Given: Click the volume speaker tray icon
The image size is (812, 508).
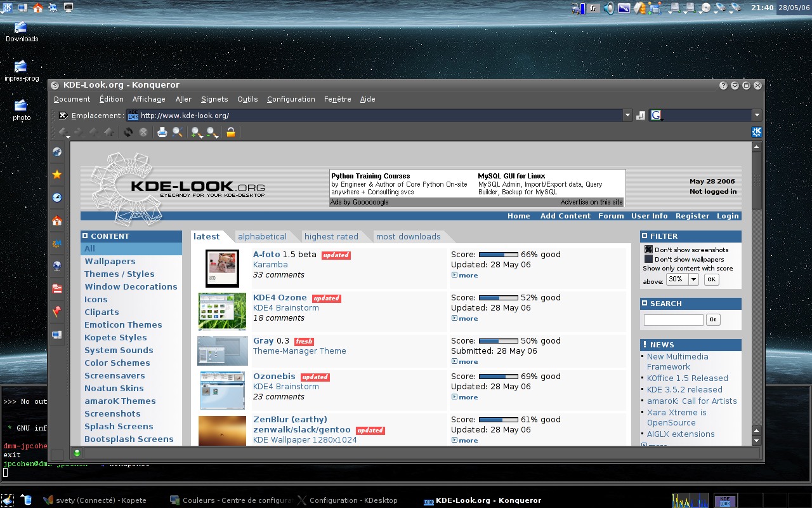Looking at the screenshot, I should click(609, 8).
